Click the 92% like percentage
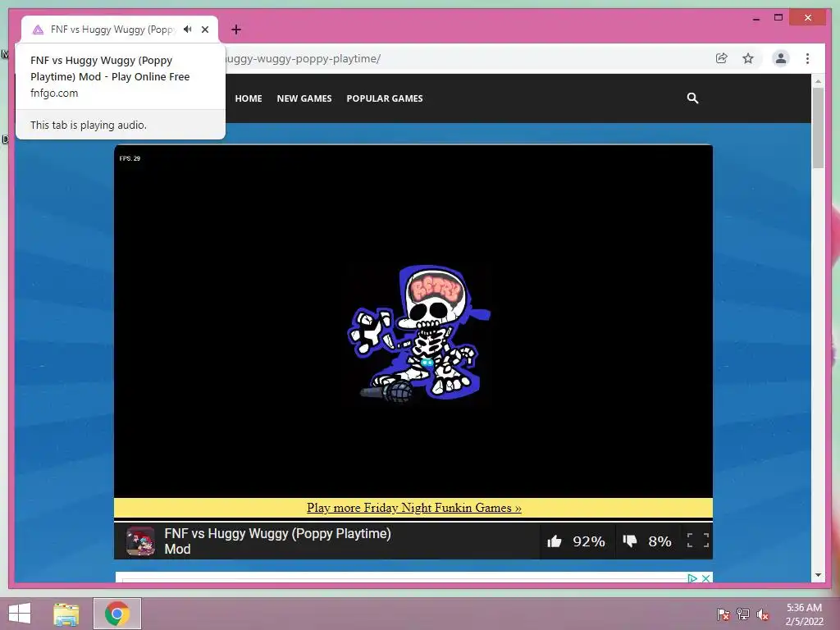The height and width of the screenshot is (630, 840). coord(589,541)
